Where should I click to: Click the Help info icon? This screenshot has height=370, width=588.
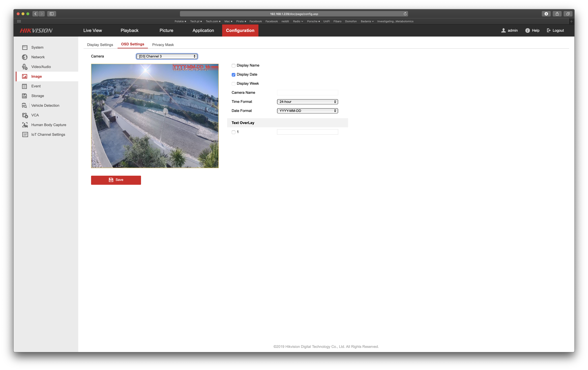527,30
